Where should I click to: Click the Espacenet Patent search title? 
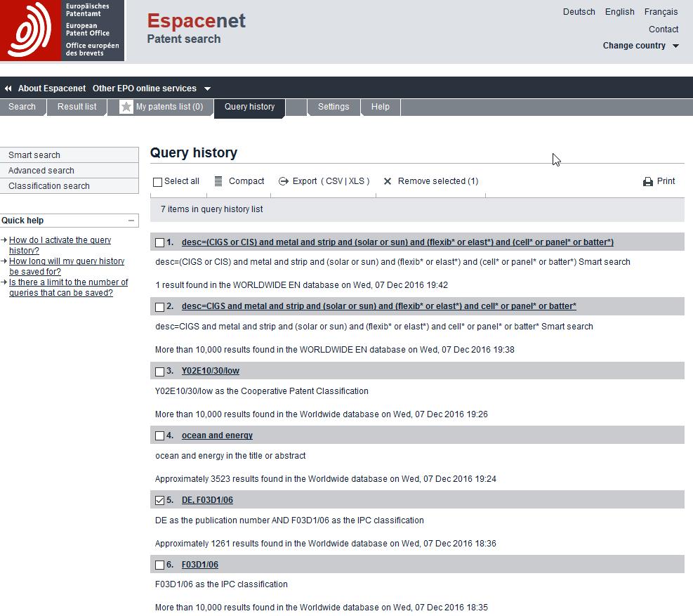(x=196, y=28)
